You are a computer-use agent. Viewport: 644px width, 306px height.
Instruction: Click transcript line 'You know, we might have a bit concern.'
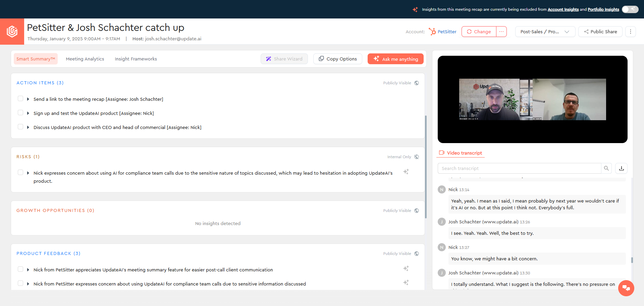point(494,259)
